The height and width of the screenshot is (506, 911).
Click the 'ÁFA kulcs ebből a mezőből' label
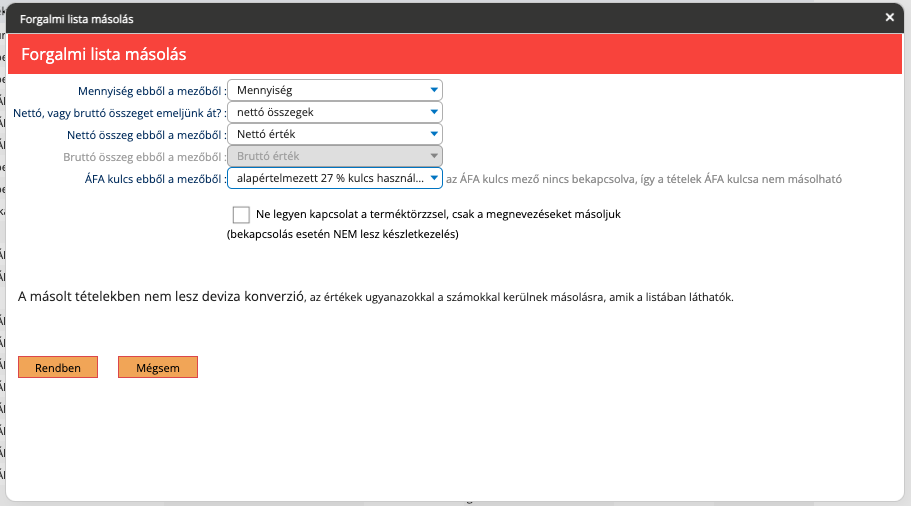pyautogui.click(x=155, y=180)
